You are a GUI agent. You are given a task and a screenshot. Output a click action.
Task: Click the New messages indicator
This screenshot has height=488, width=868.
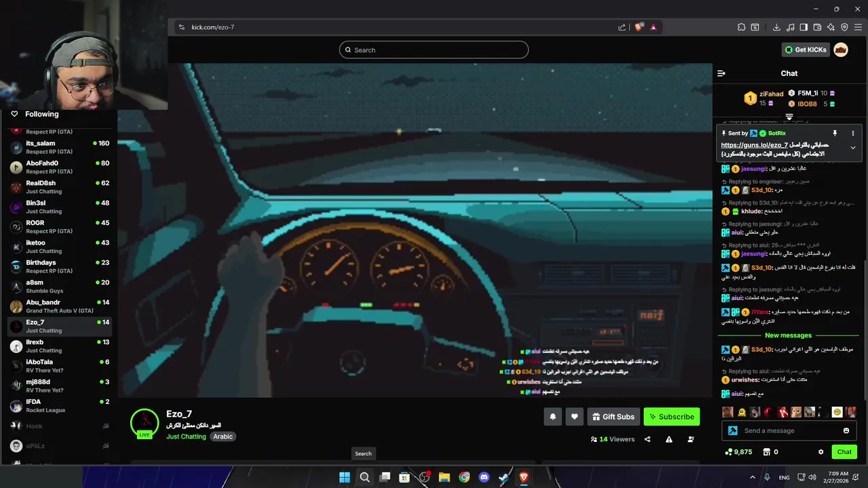pos(788,335)
